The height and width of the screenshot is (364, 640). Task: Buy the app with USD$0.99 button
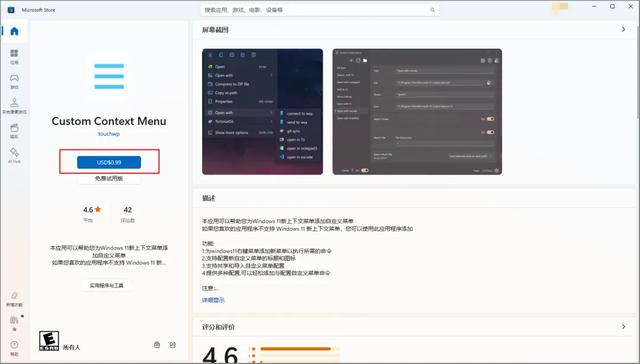[109, 162]
